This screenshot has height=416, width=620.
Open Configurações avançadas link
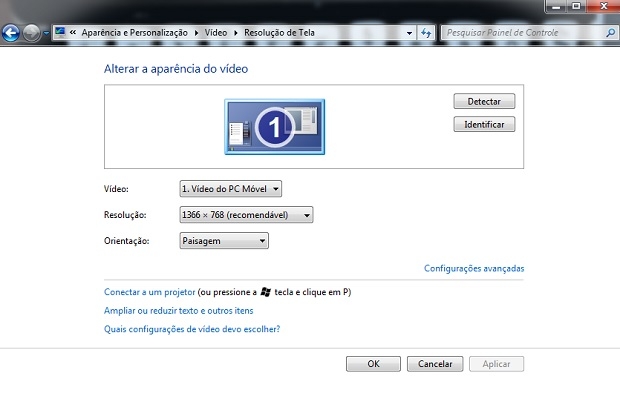click(474, 269)
